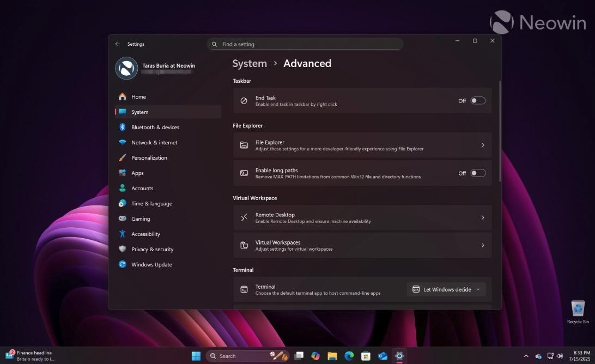Open the Apps section
Image resolution: width=595 pixels, height=364 pixels.
(x=137, y=173)
